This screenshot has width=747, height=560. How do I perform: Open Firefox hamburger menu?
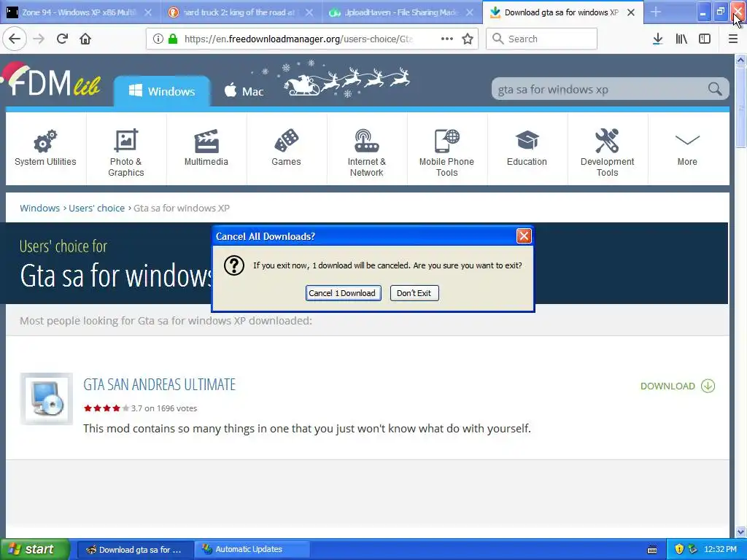coord(733,39)
